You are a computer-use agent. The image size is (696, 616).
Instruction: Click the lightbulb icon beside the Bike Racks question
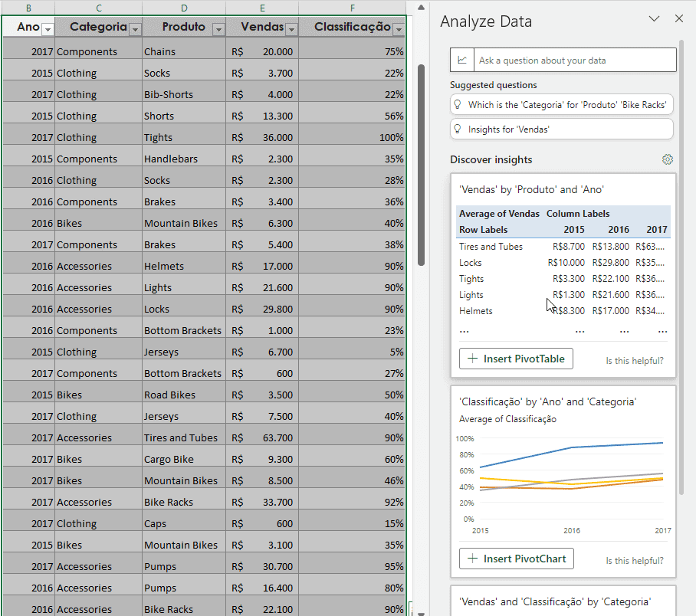tap(458, 105)
